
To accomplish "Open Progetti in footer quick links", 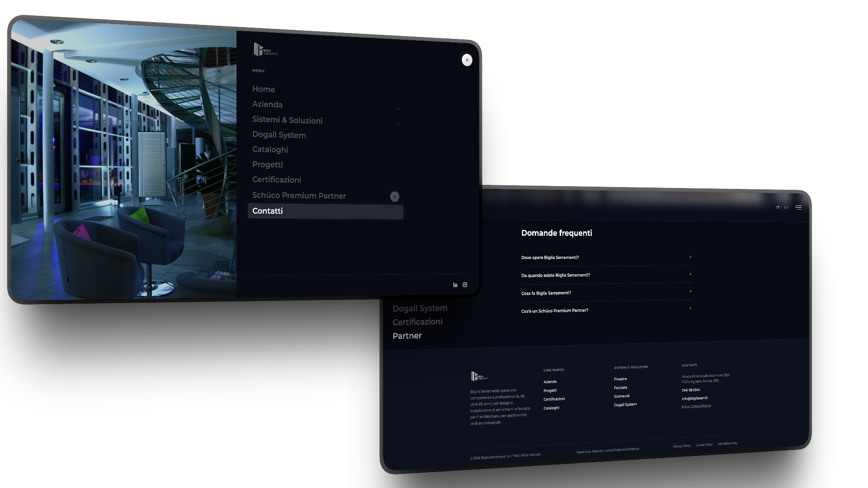I will coord(550,391).
